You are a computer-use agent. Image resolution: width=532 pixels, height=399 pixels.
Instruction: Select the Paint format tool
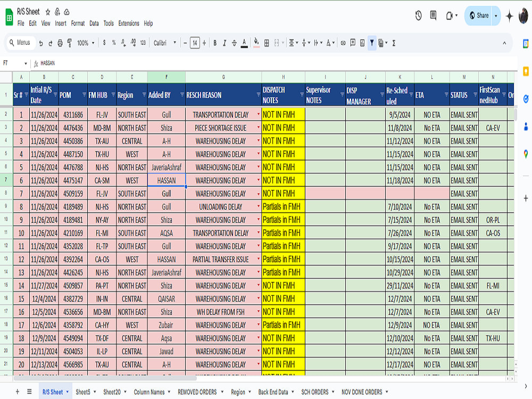pos(70,43)
